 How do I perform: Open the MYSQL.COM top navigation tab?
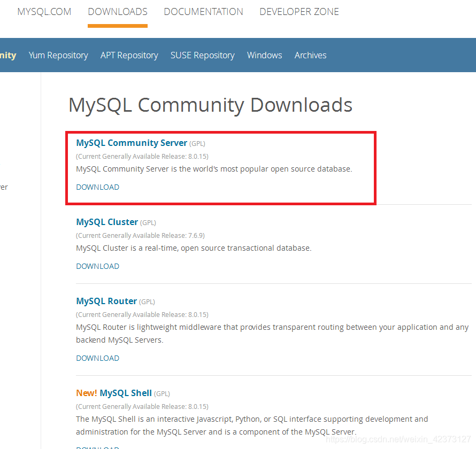pos(44,12)
